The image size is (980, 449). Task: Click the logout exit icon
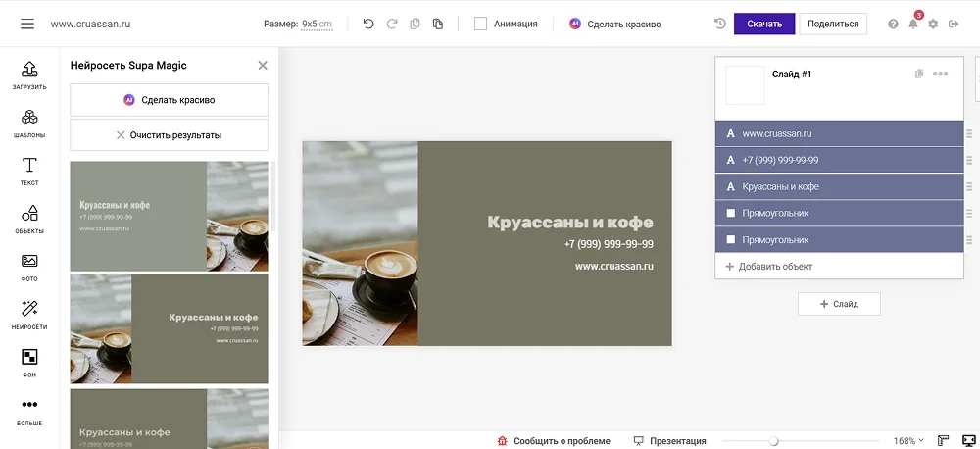point(954,24)
